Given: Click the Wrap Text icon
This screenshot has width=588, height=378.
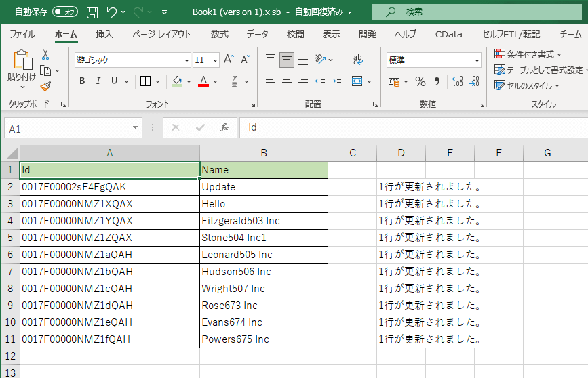Looking at the screenshot, I should (x=358, y=60).
